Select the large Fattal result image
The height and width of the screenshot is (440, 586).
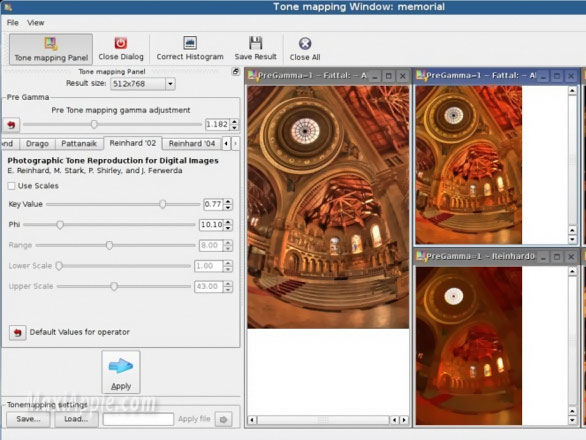[x=328, y=207]
